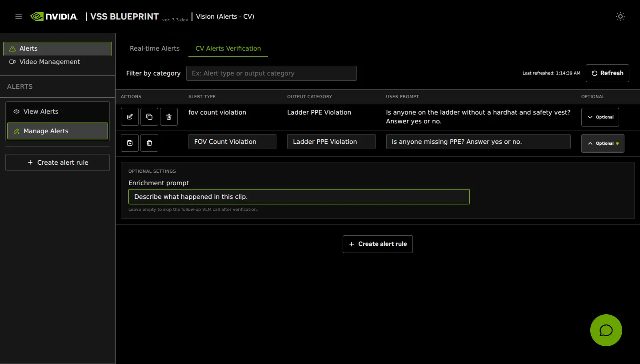Click the 'Last refreshed: 1:14:39 AM' text
Screen dimensions: 640x364
click(x=551, y=73)
